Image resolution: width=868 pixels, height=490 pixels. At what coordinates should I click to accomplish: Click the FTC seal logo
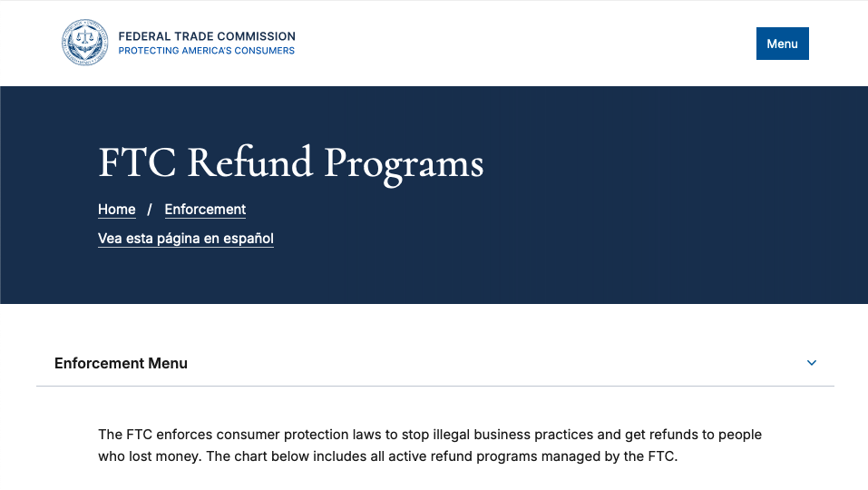[x=84, y=43]
